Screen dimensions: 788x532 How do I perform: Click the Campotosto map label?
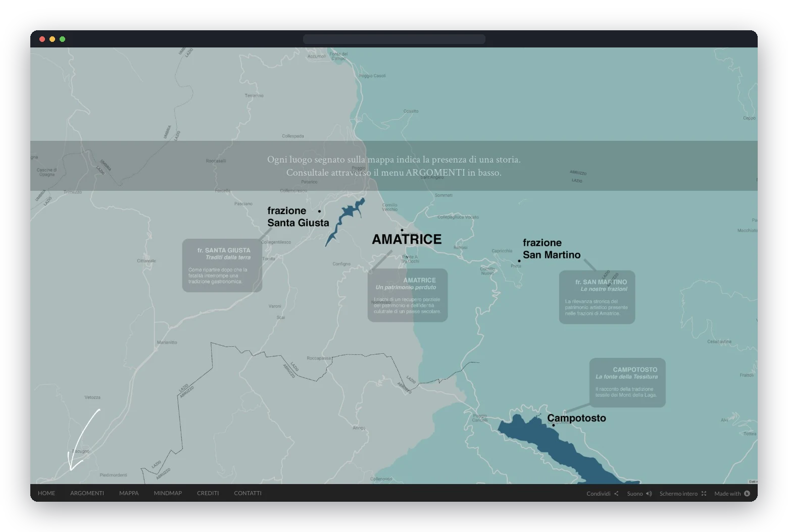pyautogui.click(x=576, y=418)
